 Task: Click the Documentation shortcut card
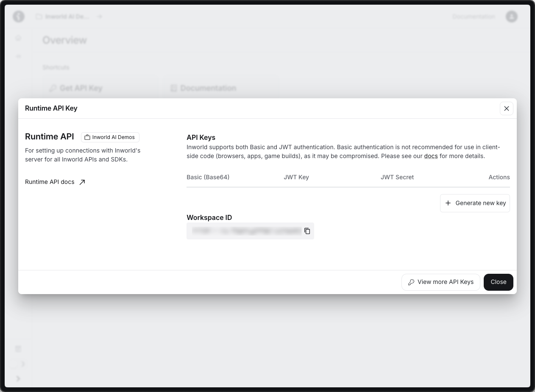click(220, 88)
